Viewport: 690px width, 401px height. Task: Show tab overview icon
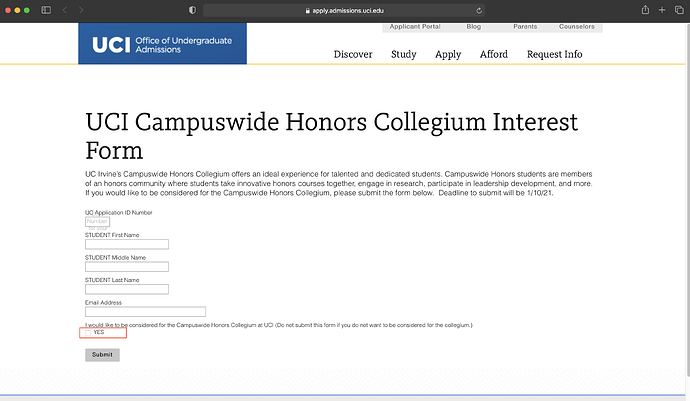pos(679,10)
